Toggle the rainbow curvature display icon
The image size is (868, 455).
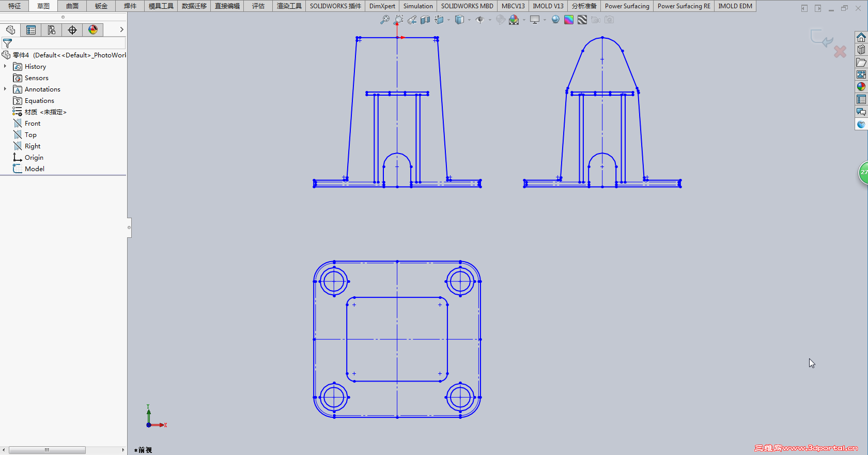569,20
